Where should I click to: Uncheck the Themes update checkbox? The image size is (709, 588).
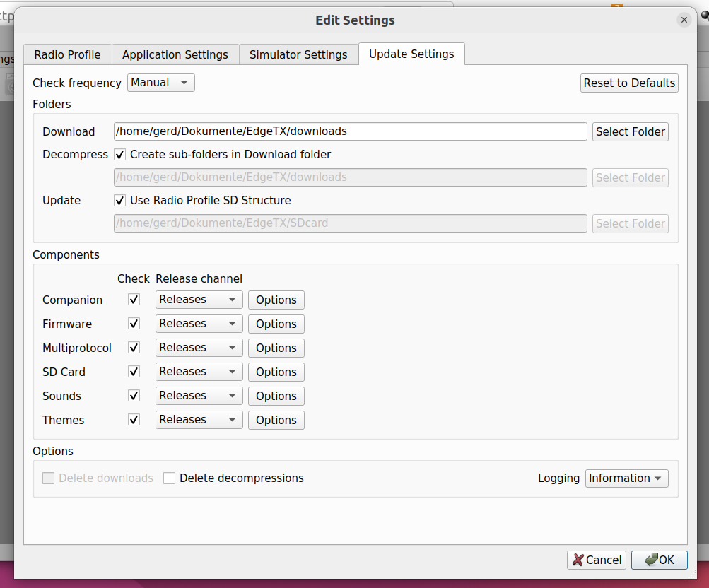coord(134,419)
